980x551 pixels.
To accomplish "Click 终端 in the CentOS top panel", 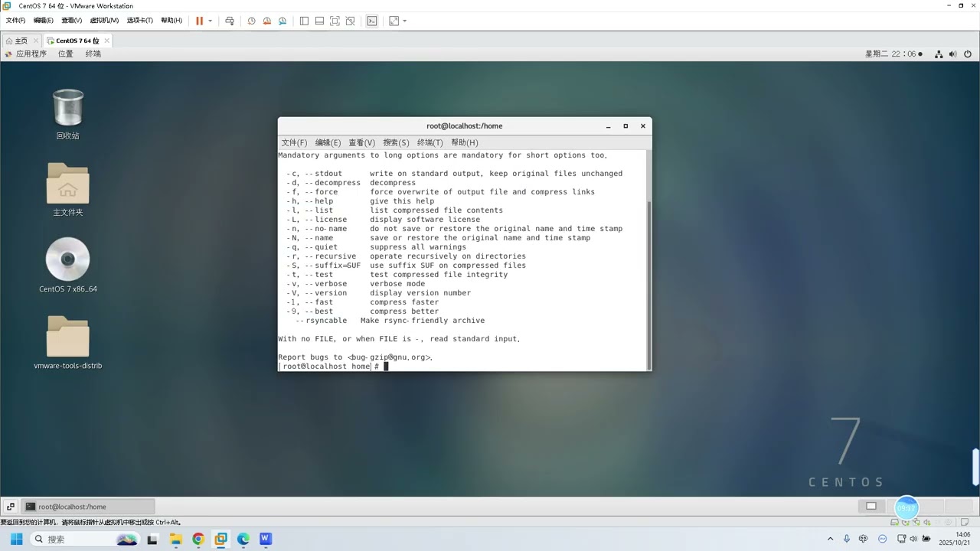I will (x=93, y=54).
